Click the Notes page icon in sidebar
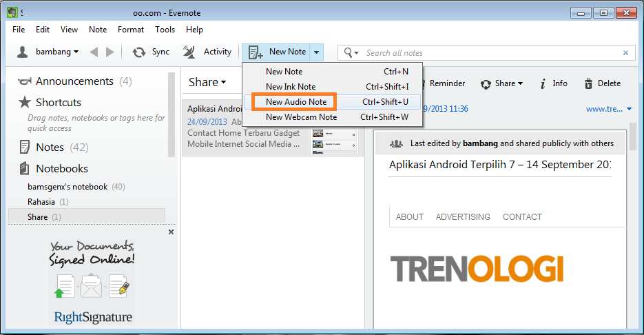Image resolution: width=644 pixels, height=335 pixels. coord(25,147)
